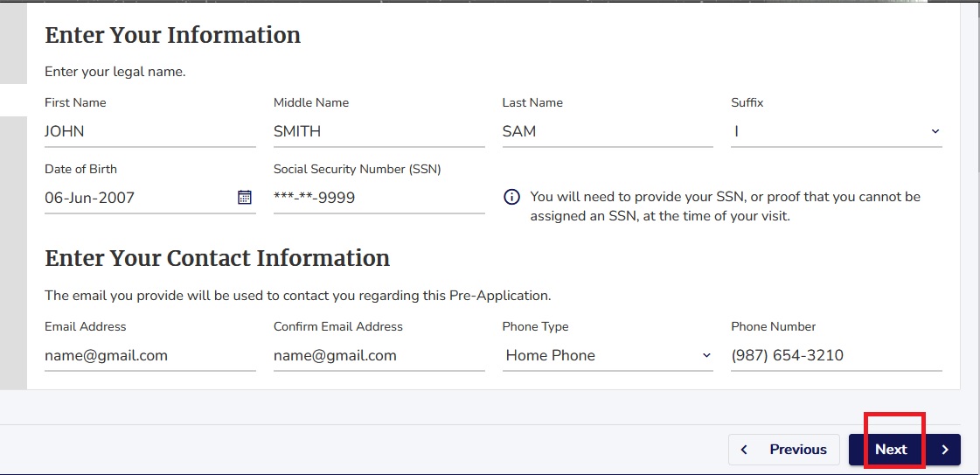Image resolution: width=980 pixels, height=475 pixels.
Task: Click the Enter Your Contact Information heading
Action: [x=217, y=258]
